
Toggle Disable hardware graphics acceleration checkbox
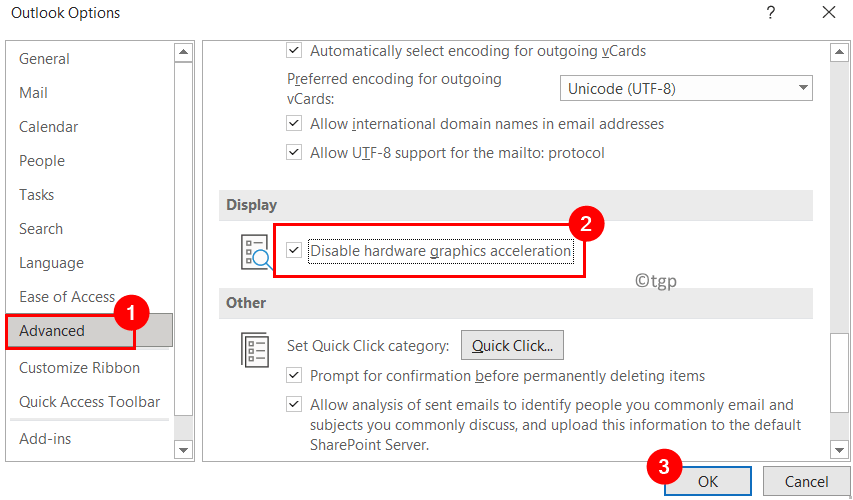click(x=294, y=251)
